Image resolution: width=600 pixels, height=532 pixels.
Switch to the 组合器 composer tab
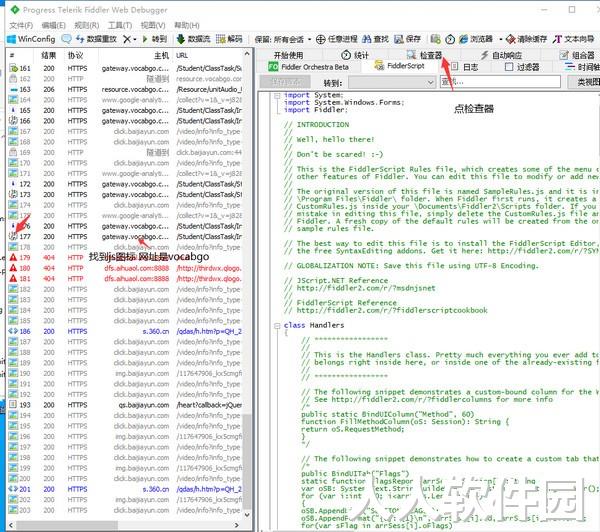[x=577, y=55]
